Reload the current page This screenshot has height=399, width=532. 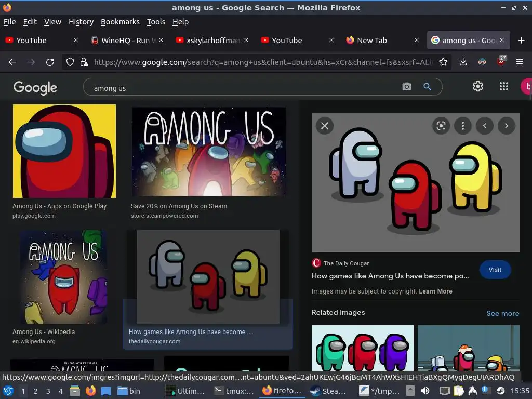(50, 62)
